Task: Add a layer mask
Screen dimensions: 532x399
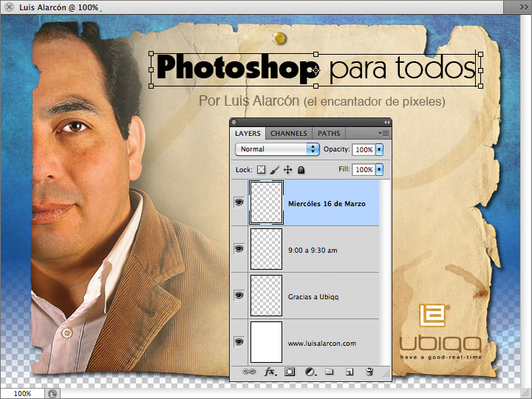Action: (290, 372)
